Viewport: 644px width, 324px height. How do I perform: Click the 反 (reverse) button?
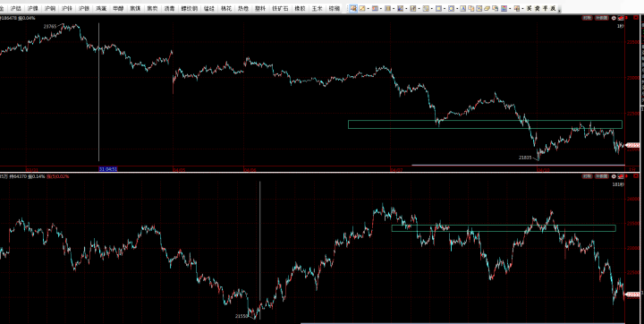(x=554, y=8)
